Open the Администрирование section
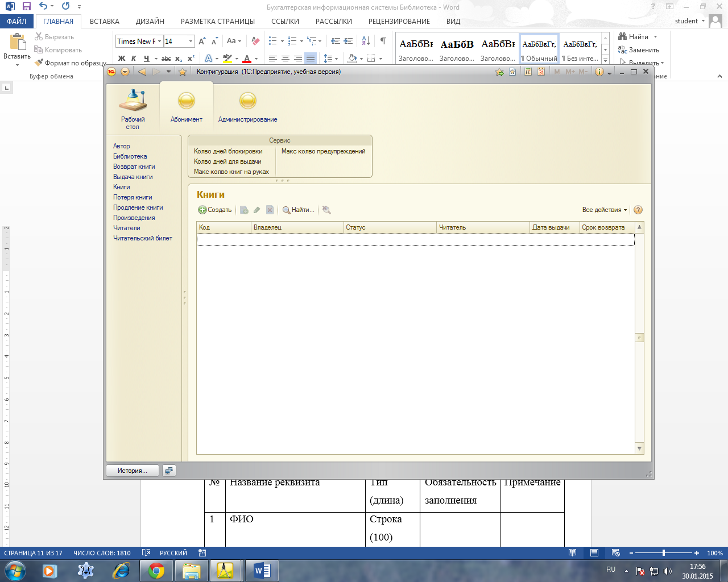 pyautogui.click(x=247, y=107)
